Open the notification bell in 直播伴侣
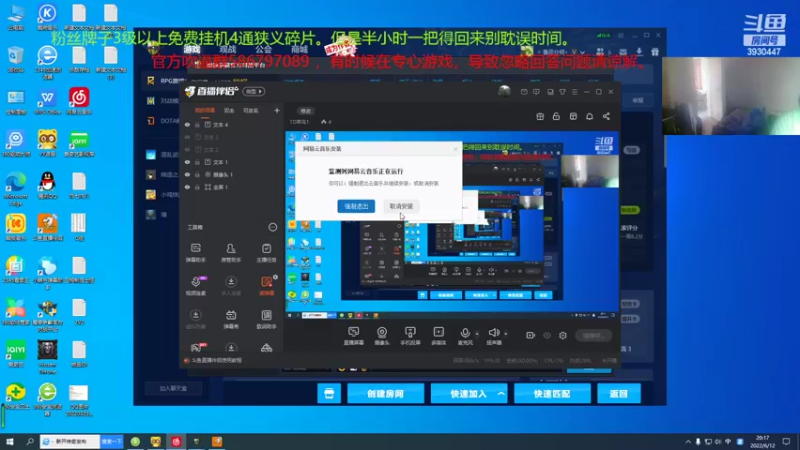The width and height of the screenshot is (800, 450). coord(589,116)
